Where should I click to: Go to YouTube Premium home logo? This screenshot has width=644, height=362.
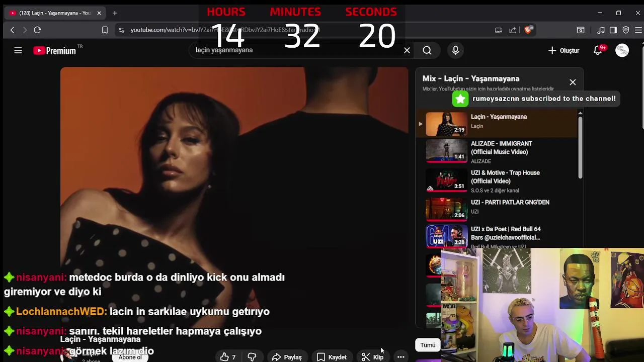pos(55,50)
